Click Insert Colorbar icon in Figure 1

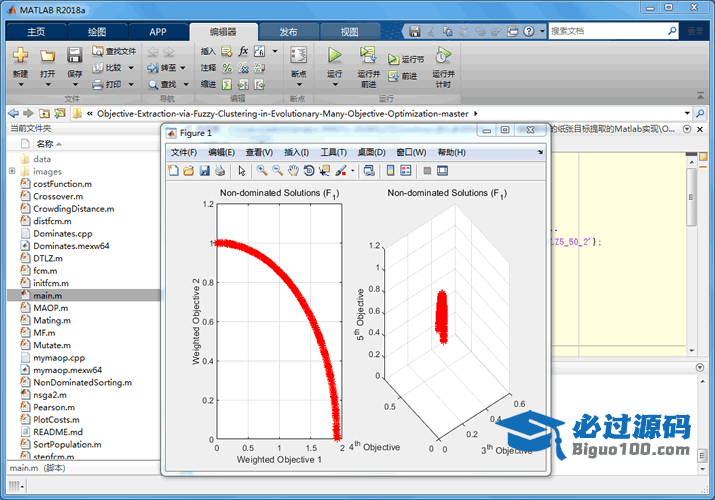tap(390, 171)
